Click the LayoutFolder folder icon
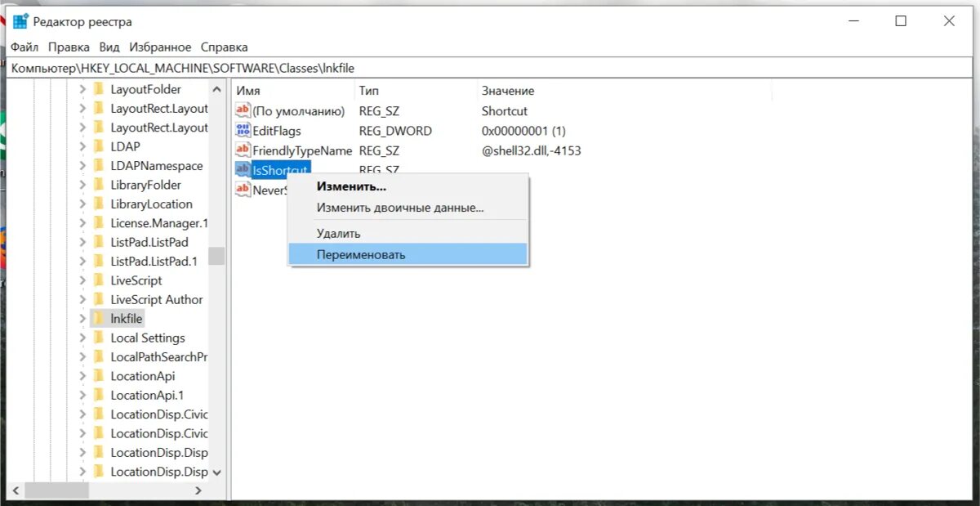The height and width of the screenshot is (506, 980). (x=99, y=89)
